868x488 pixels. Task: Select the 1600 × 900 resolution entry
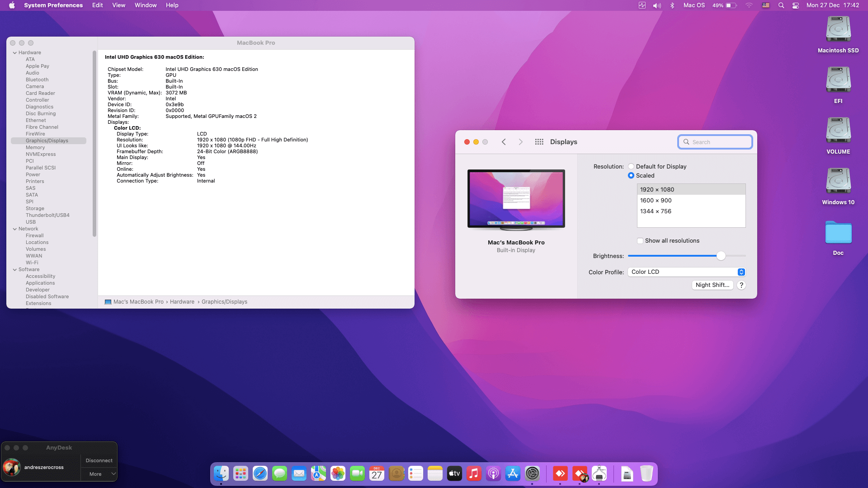tap(656, 200)
